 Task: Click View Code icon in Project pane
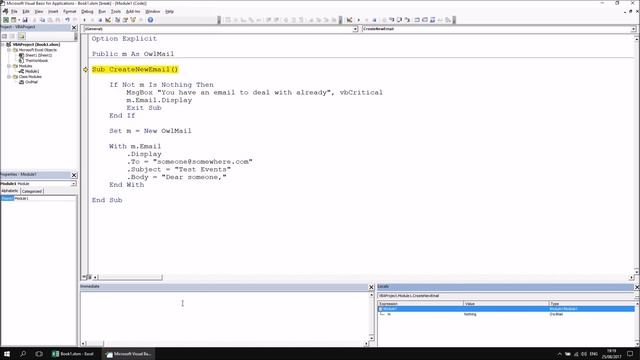(x=4, y=36)
